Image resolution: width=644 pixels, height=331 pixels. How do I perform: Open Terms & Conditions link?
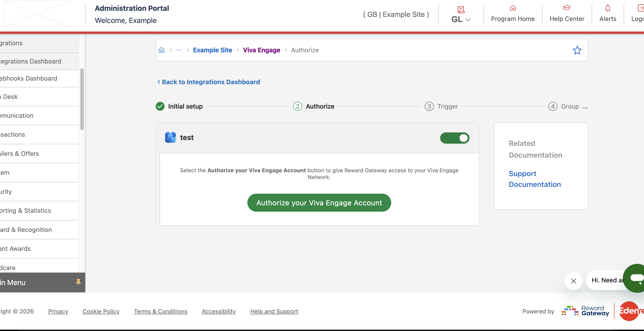[x=161, y=311]
